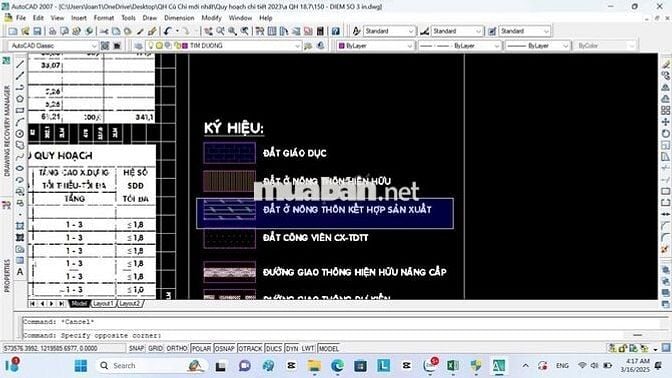
Task: Click the Plot (print) icon
Action: click(52, 31)
